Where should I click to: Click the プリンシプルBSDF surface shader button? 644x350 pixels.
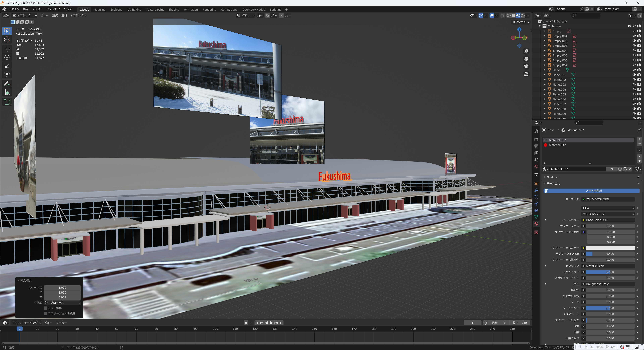tap(608, 199)
